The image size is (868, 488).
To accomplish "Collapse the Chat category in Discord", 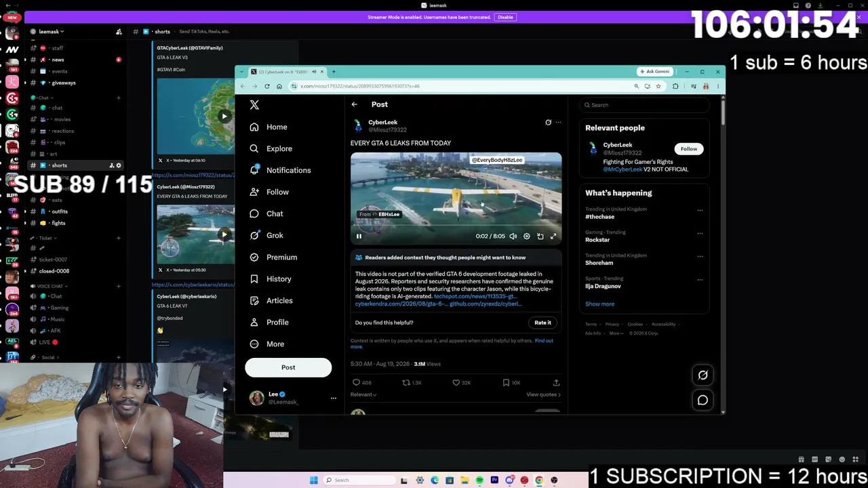I will (x=41, y=98).
